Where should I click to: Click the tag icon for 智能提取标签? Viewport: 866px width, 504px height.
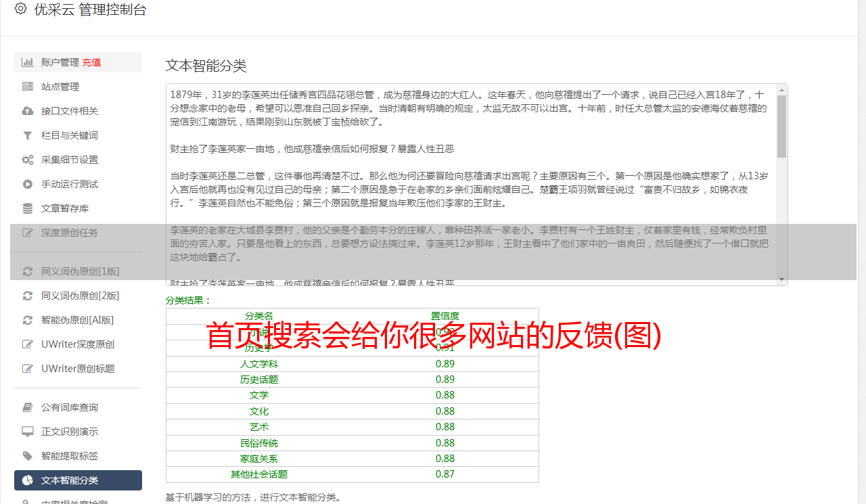point(28,456)
